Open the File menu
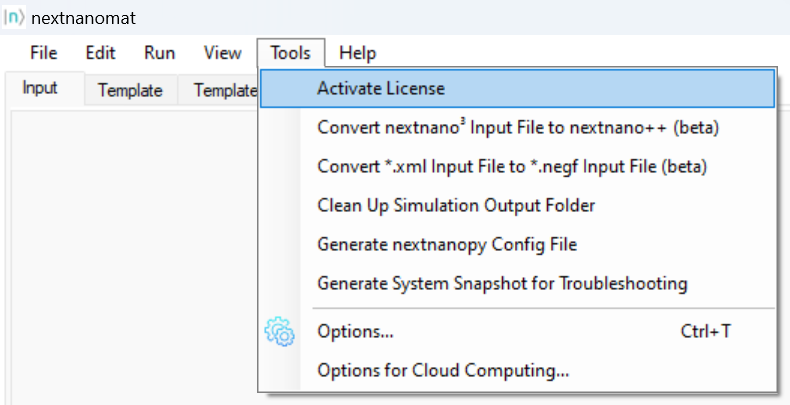This screenshot has height=405, width=790. tap(43, 53)
